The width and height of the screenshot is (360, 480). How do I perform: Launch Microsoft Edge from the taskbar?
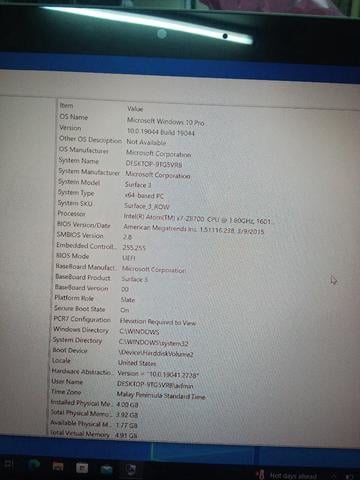tap(34, 465)
